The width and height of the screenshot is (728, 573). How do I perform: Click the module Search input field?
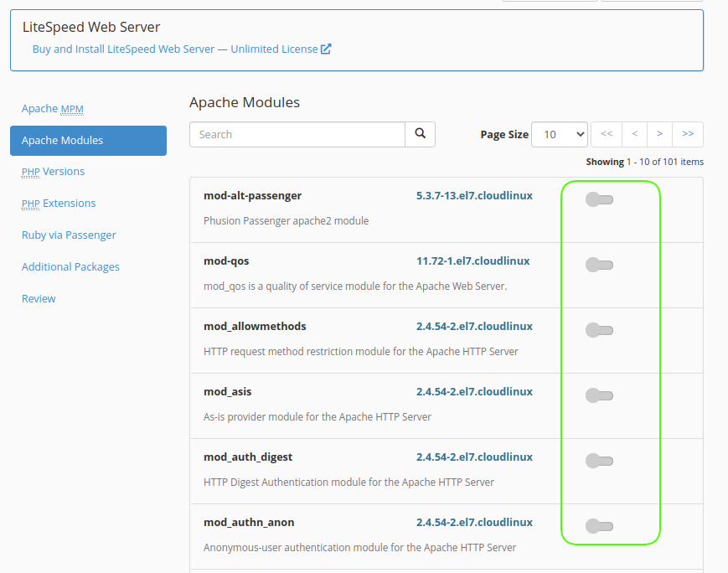pyautogui.click(x=297, y=134)
